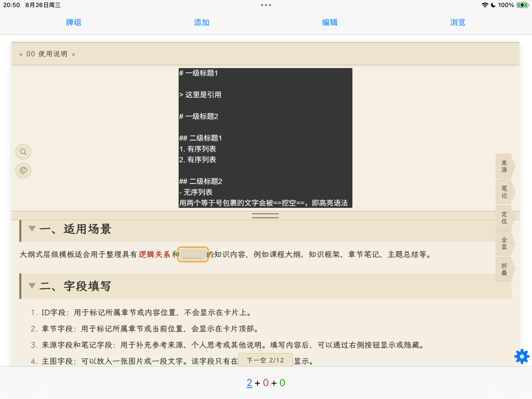Tap the magnifier search icon
Image resolution: width=532 pixels, height=399 pixels.
point(23,152)
